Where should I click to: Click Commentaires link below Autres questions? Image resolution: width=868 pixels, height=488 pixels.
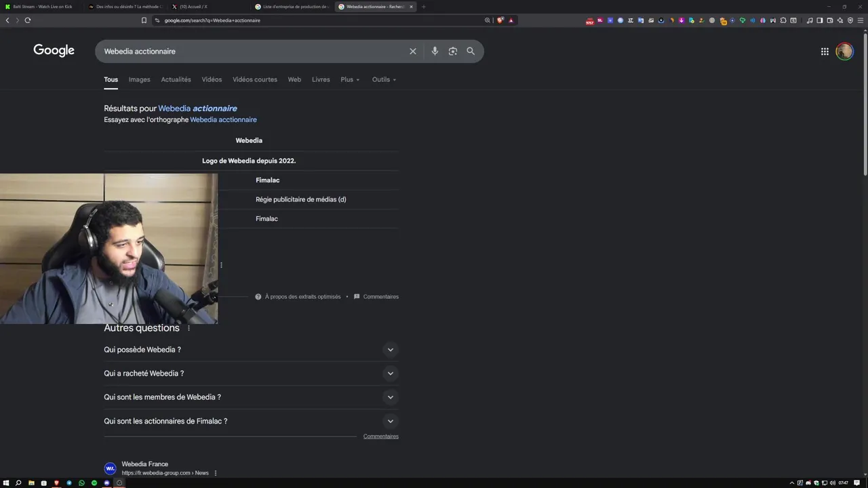tap(381, 436)
